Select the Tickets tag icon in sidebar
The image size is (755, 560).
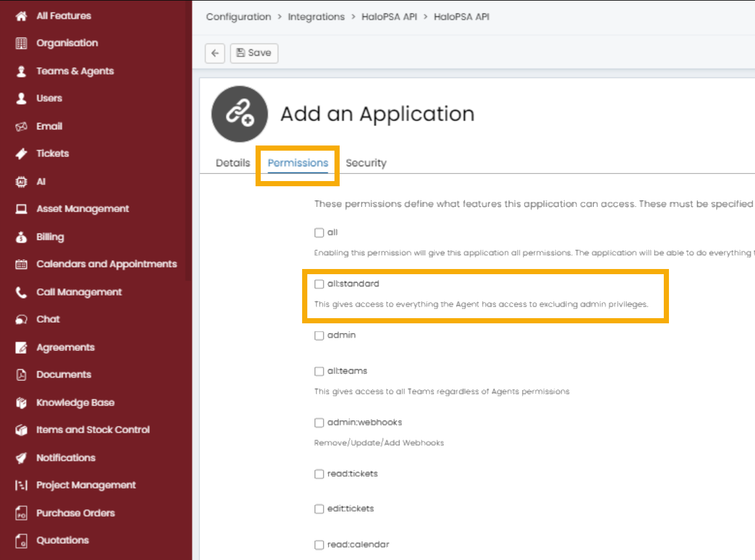(21, 154)
